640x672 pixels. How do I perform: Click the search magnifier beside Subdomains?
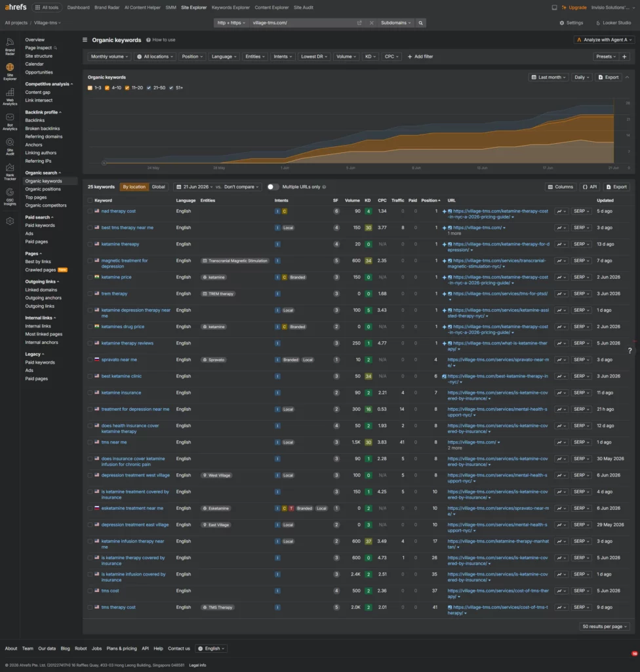point(421,23)
